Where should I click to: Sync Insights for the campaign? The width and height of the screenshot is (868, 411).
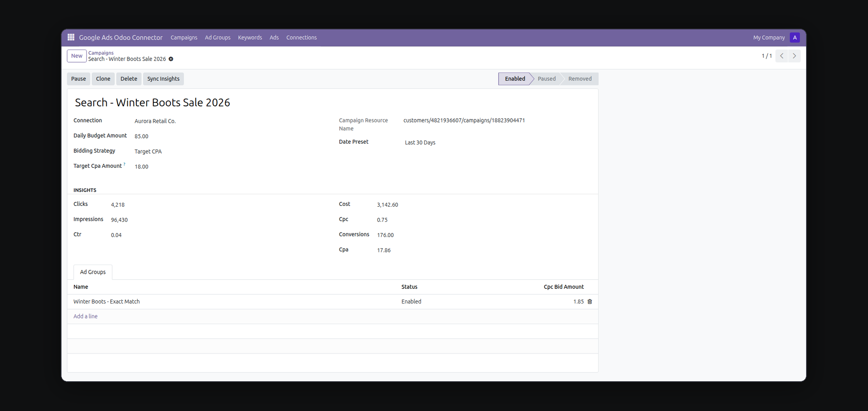click(163, 79)
